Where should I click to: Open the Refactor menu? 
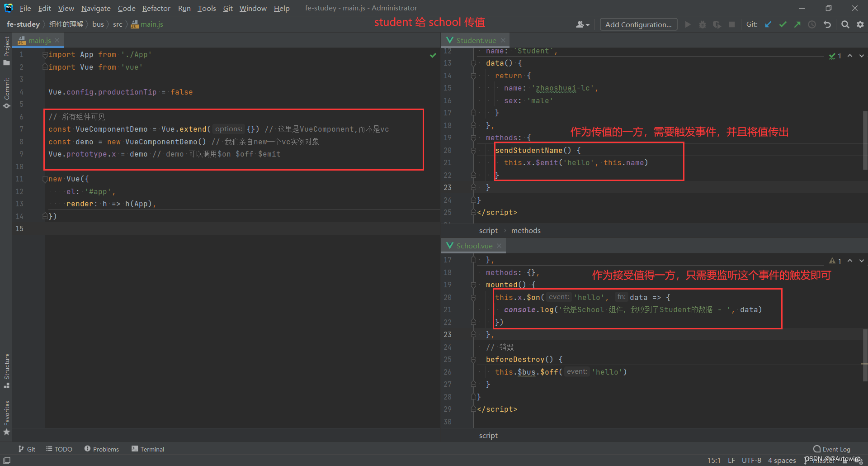coord(156,8)
